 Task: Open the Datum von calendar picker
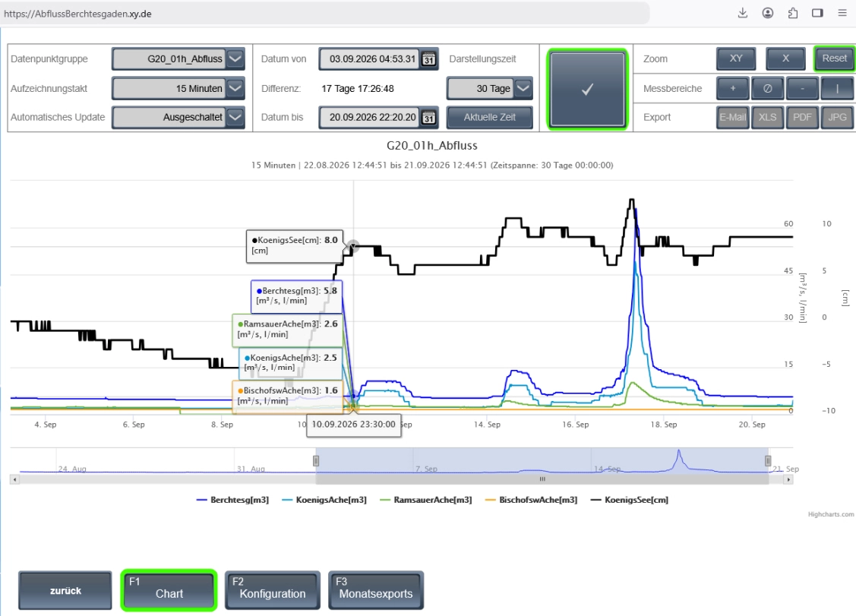429,59
